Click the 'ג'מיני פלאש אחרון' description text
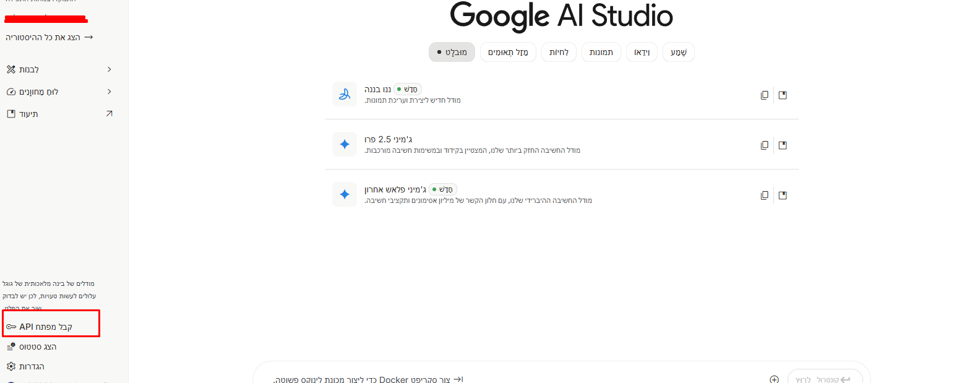980x383 pixels. click(x=478, y=200)
